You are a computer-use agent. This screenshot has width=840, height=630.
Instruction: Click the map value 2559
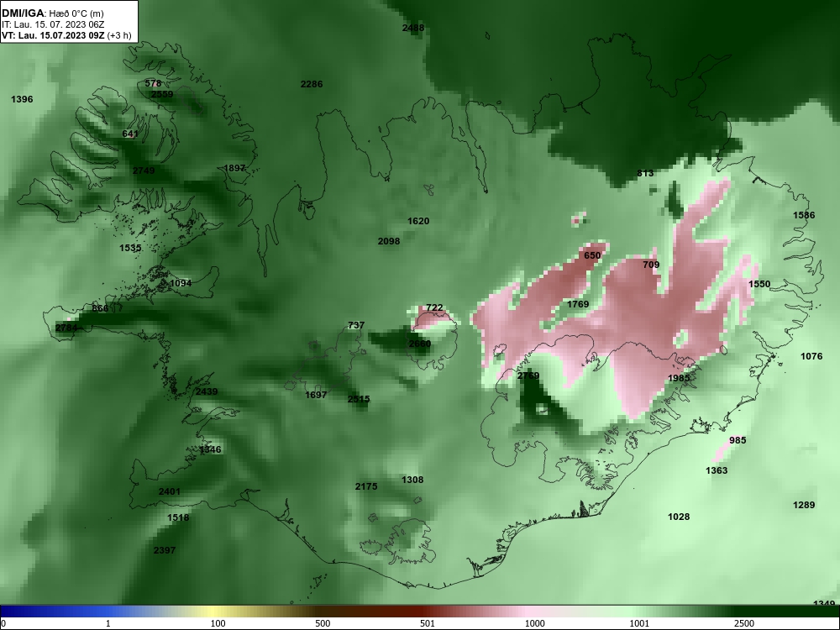(162, 94)
